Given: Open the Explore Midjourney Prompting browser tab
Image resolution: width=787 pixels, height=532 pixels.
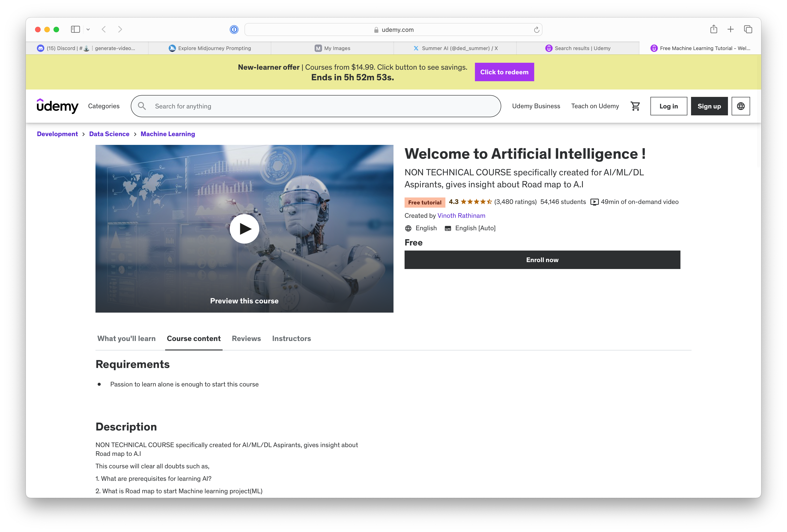Looking at the screenshot, I should tap(210, 48).
